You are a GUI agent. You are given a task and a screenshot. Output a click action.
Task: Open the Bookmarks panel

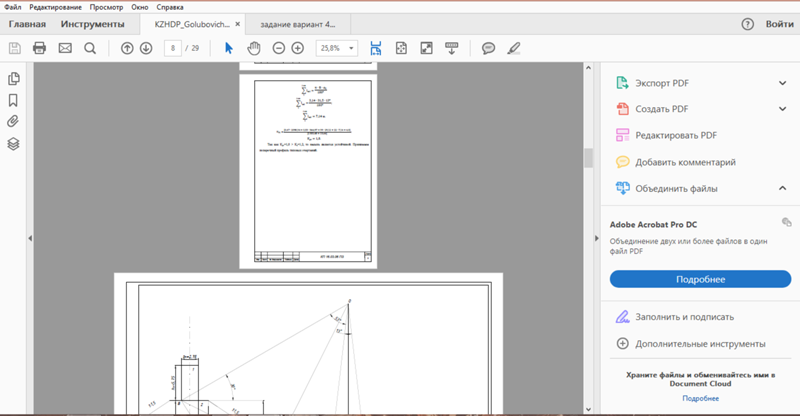pos(13,101)
